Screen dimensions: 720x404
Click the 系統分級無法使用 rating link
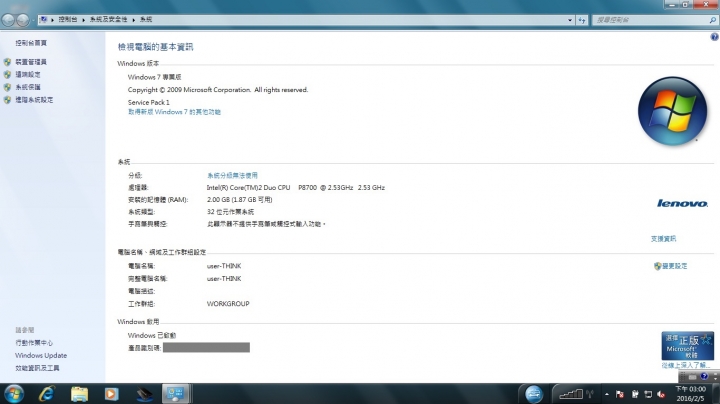(x=232, y=175)
